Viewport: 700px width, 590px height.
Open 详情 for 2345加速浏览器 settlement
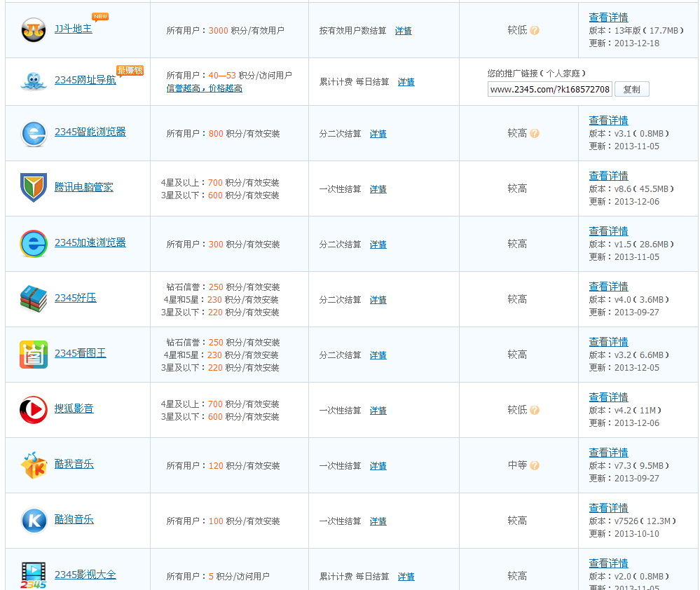point(378,245)
